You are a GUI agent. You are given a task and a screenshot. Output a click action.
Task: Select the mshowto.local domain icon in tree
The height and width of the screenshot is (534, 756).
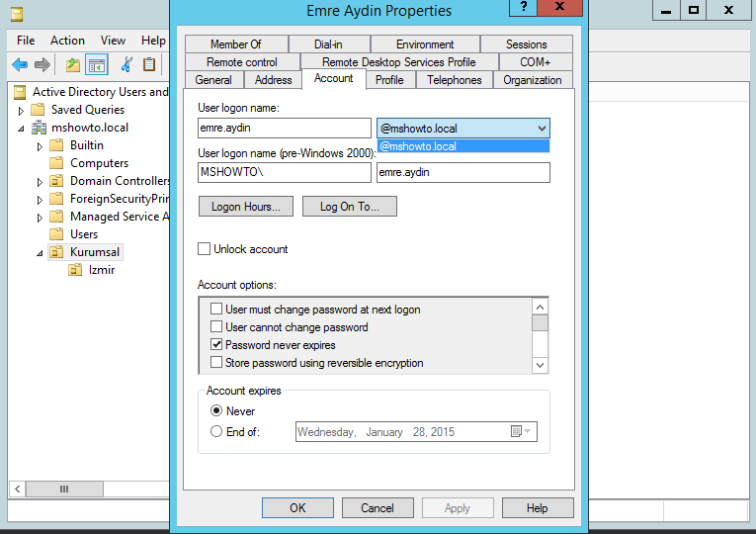(x=39, y=128)
